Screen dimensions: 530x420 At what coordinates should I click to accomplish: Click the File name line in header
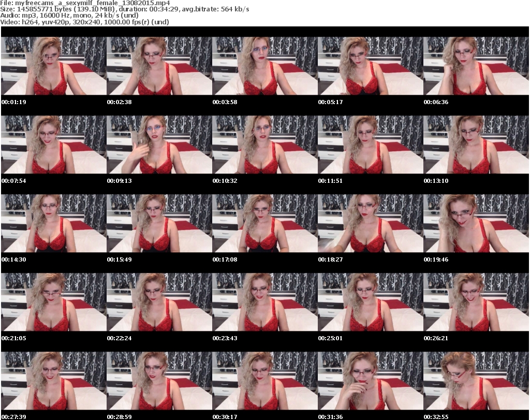click(85, 3)
